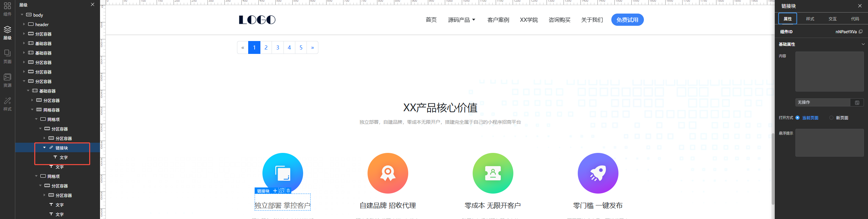Click the 内容 text area
Screen dimensions: 868x219
coord(829,72)
